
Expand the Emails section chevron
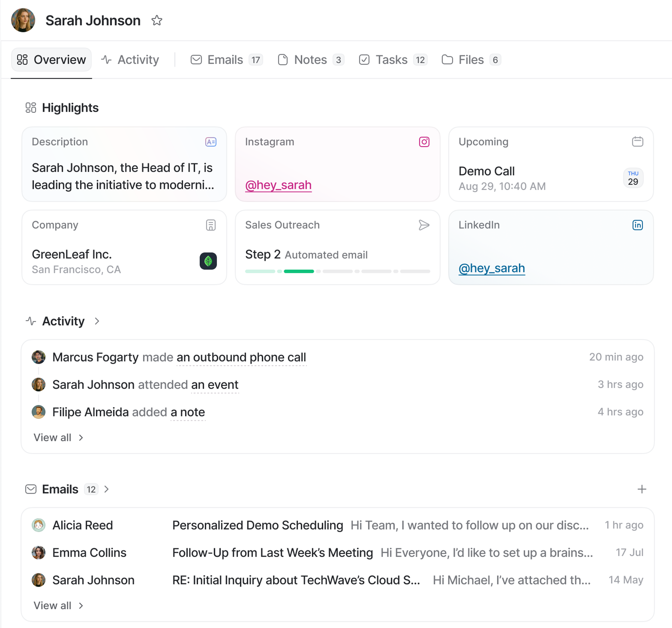pos(106,489)
